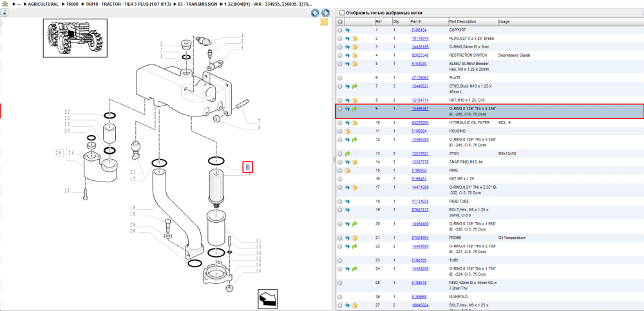Select 'INCL. 9' usage text

coord(504,123)
